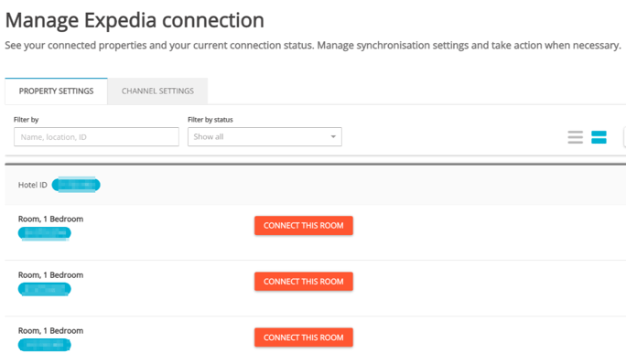Image resolution: width=626 pixels, height=364 pixels.
Task: Connect the third Room, 1 Bedroom
Action: [304, 337]
